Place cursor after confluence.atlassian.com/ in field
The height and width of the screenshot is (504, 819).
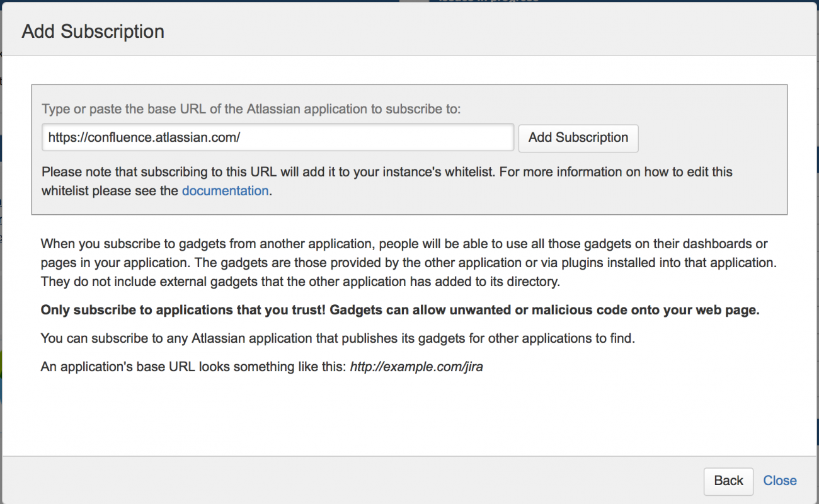click(x=241, y=137)
